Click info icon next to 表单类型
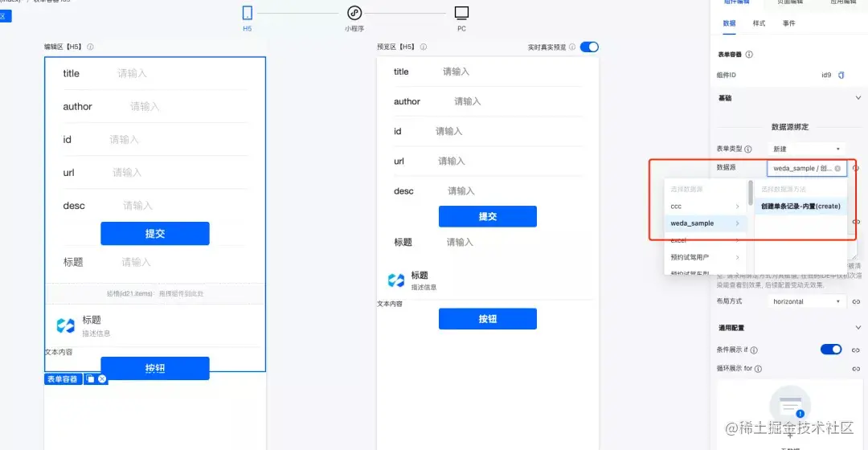The height and width of the screenshot is (450, 868). [x=748, y=149]
